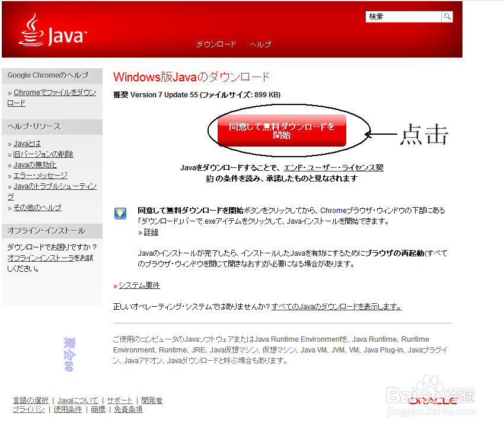The width and height of the screenshot is (504, 429).
Task: Open the ダウンロード menu in header
Action: [x=216, y=44]
